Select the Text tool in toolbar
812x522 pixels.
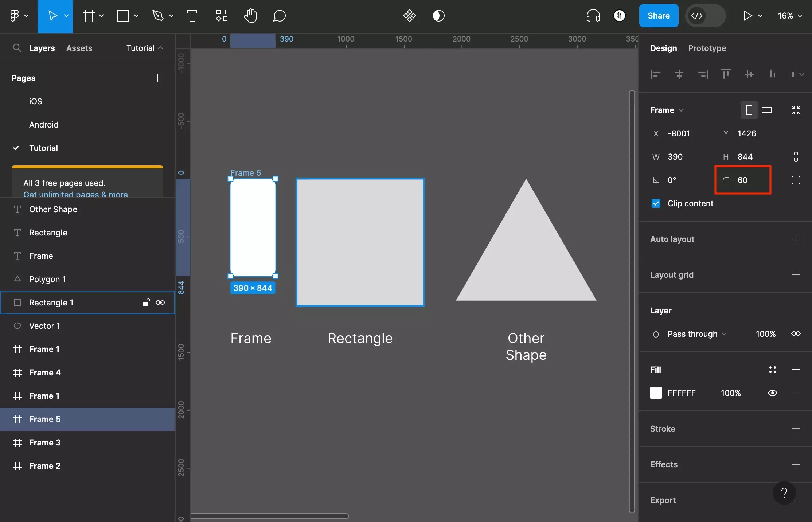[x=192, y=15]
